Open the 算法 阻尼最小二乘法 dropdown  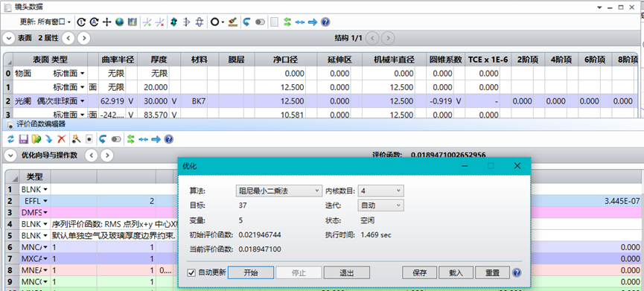point(278,191)
